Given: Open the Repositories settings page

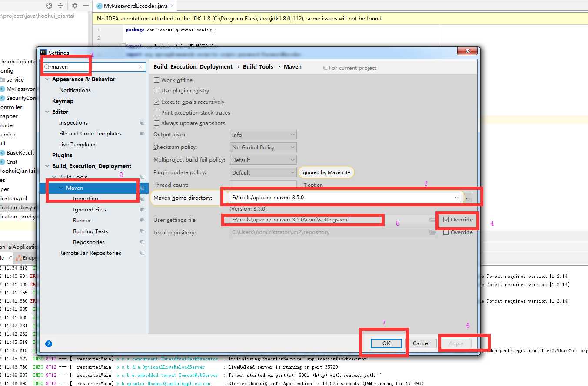Looking at the screenshot, I should (89, 242).
